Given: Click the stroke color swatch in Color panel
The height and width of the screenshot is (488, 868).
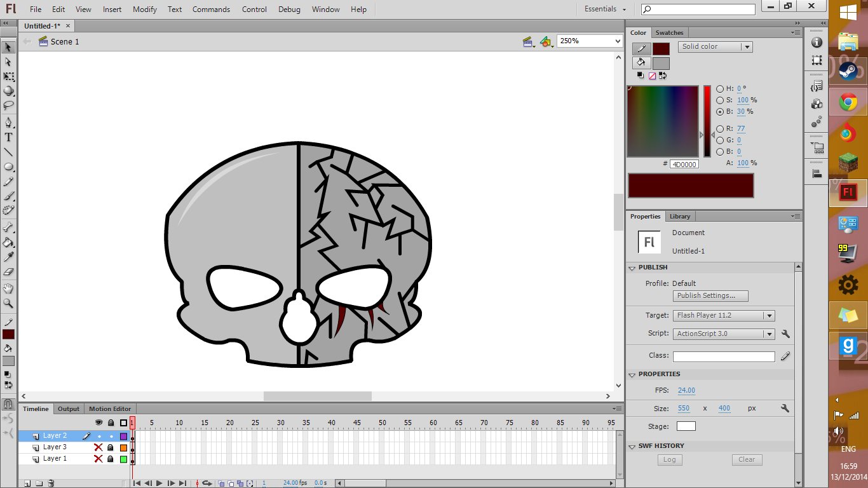Looking at the screenshot, I should tap(661, 49).
